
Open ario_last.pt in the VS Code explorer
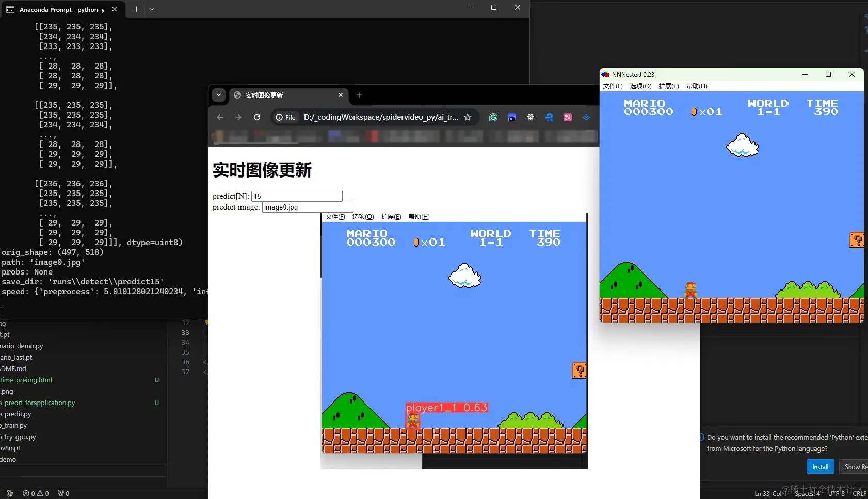point(16,357)
